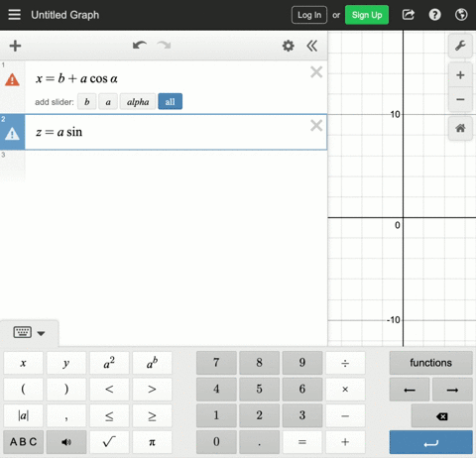This screenshot has height=458, width=476.
Task: Undo the last action
Action: click(x=140, y=46)
